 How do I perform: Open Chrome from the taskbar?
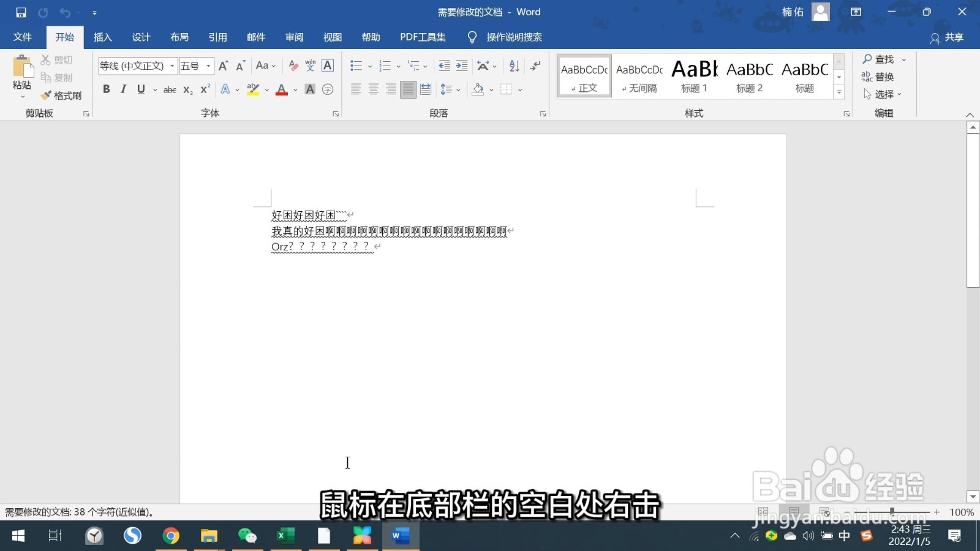tap(171, 536)
